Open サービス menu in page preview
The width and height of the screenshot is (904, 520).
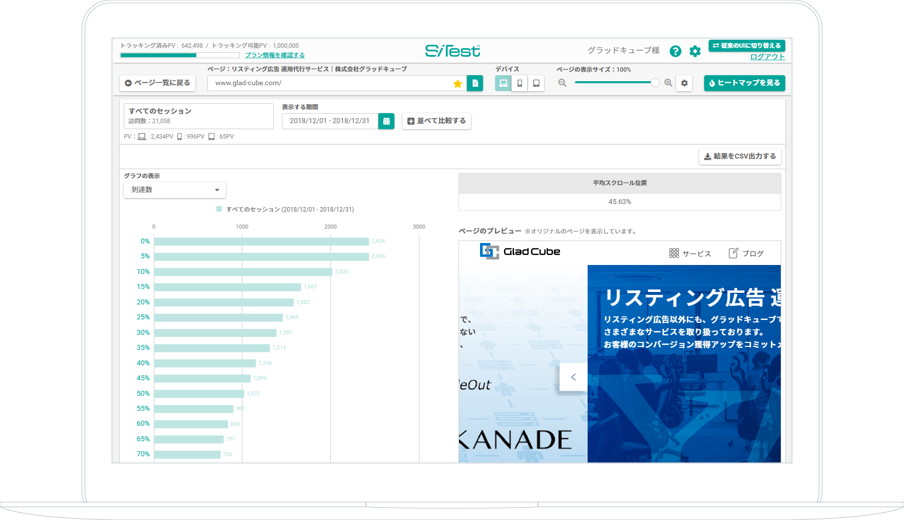690,254
